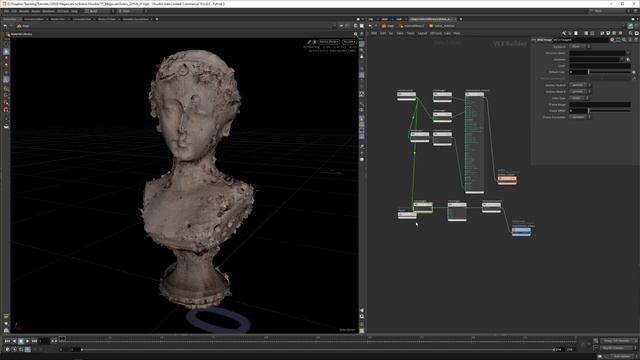640x360 pixels.
Task: Open the parameter pane gear menu
Action: pos(612,40)
